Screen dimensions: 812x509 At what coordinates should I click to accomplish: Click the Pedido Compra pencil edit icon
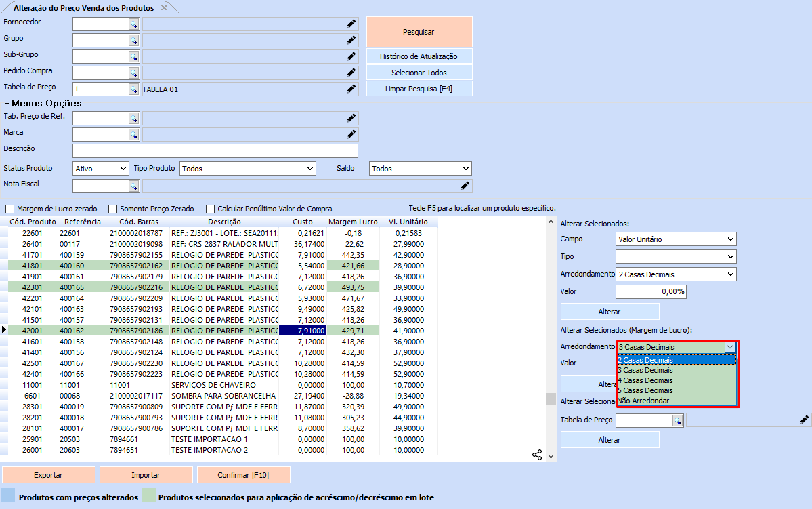click(351, 73)
